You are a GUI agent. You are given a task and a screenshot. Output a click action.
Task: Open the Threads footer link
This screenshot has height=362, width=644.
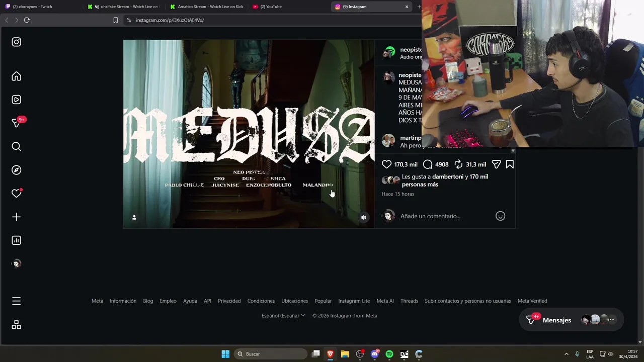coord(409,301)
